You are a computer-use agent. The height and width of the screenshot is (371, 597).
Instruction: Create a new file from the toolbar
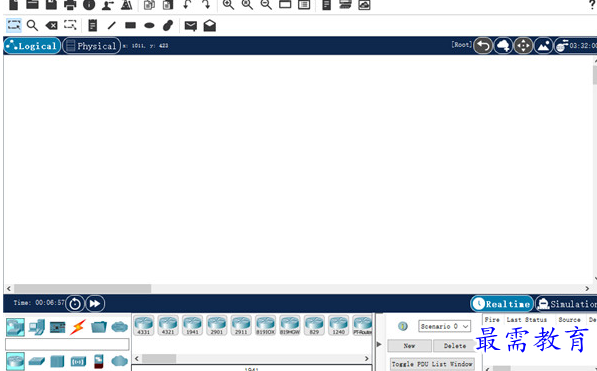pyautogui.click(x=14, y=4)
